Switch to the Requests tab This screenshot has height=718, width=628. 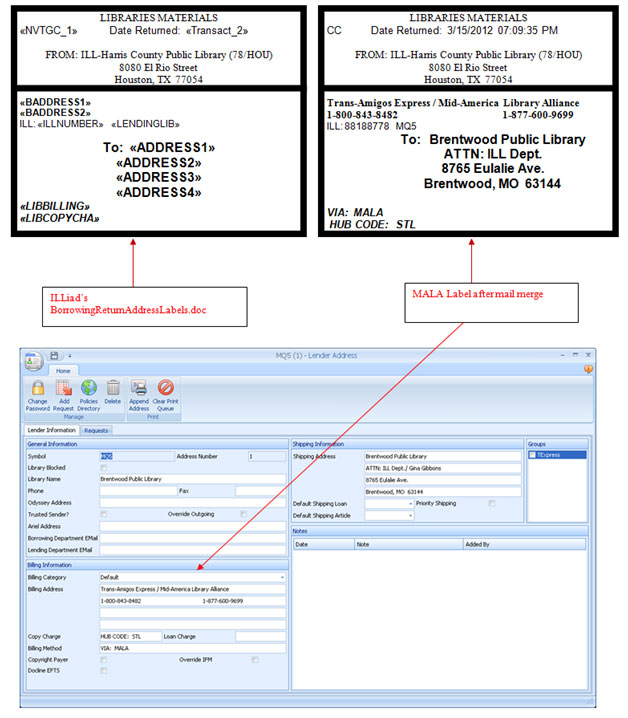click(x=96, y=430)
